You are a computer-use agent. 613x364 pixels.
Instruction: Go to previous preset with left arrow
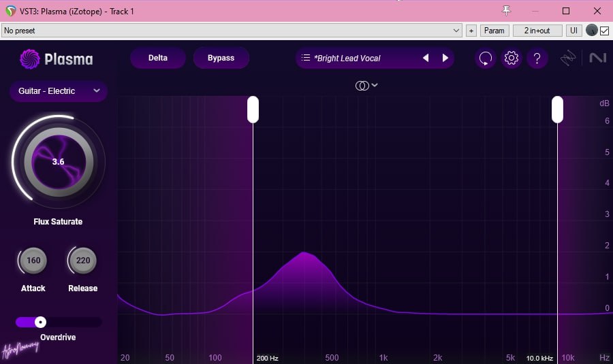426,58
